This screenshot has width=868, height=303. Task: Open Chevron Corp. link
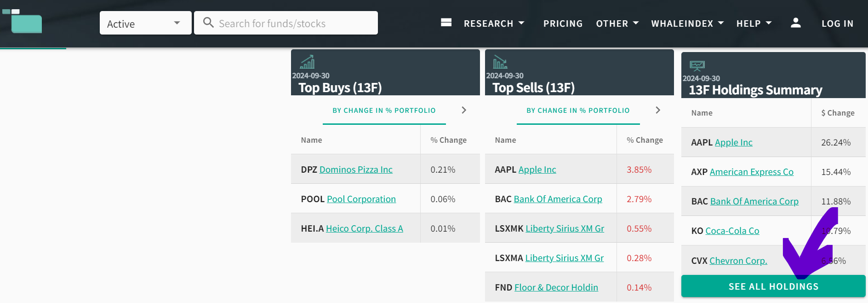[738, 261]
